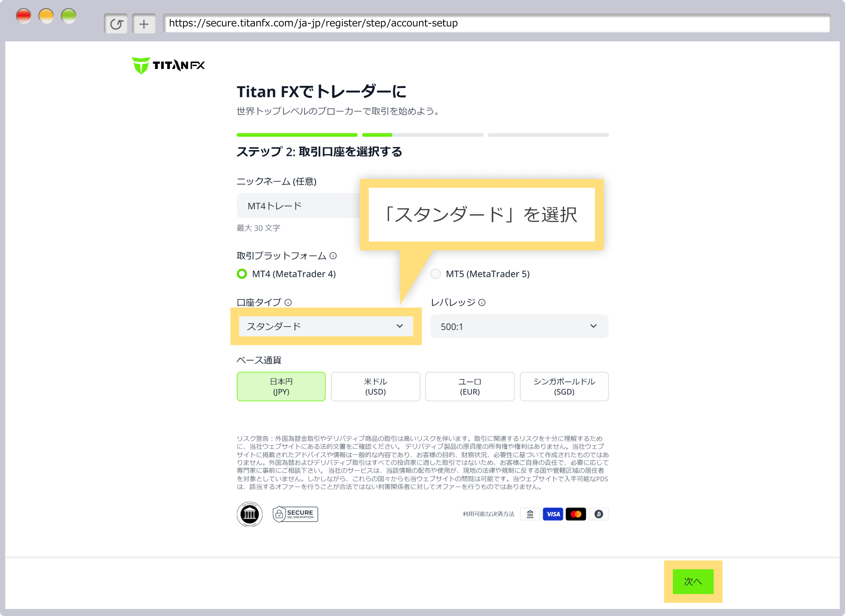Choose 米ドル (USD) as base currency
Viewport: 845px width, 616px height.
coord(375,386)
